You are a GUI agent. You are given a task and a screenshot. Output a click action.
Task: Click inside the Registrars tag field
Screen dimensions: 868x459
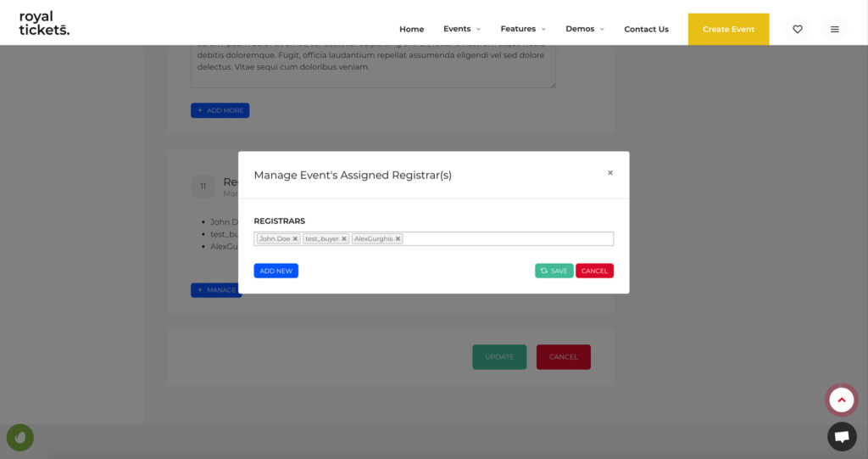click(433, 239)
